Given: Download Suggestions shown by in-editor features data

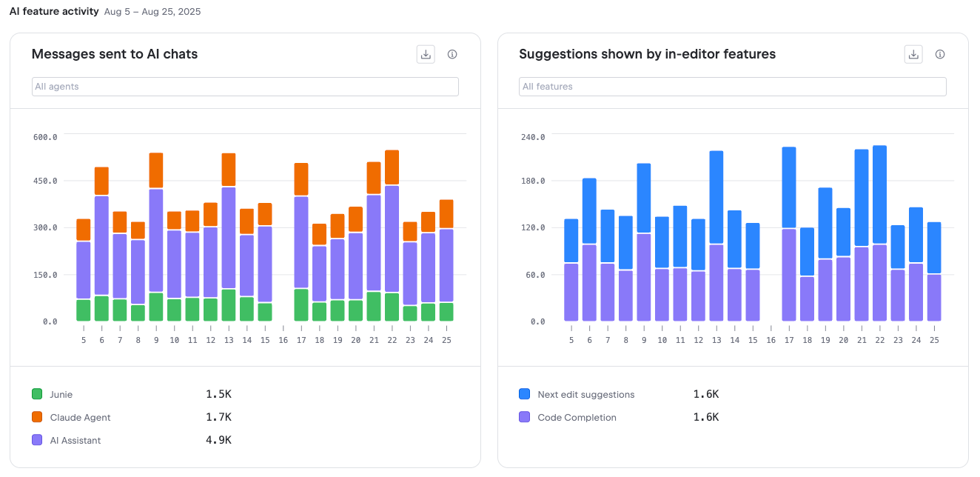Looking at the screenshot, I should (913, 54).
